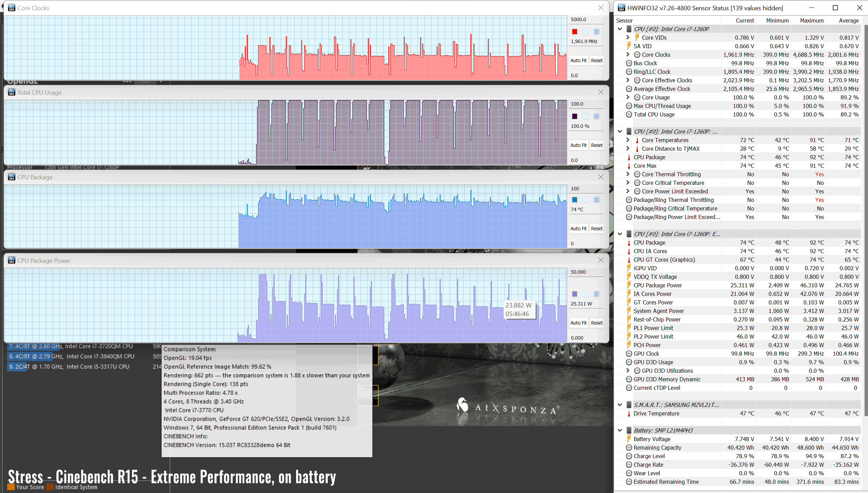Image resolution: width=868 pixels, height=493 pixels.
Task: Expand the Core Temperatures row
Action: [x=628, y=140]
